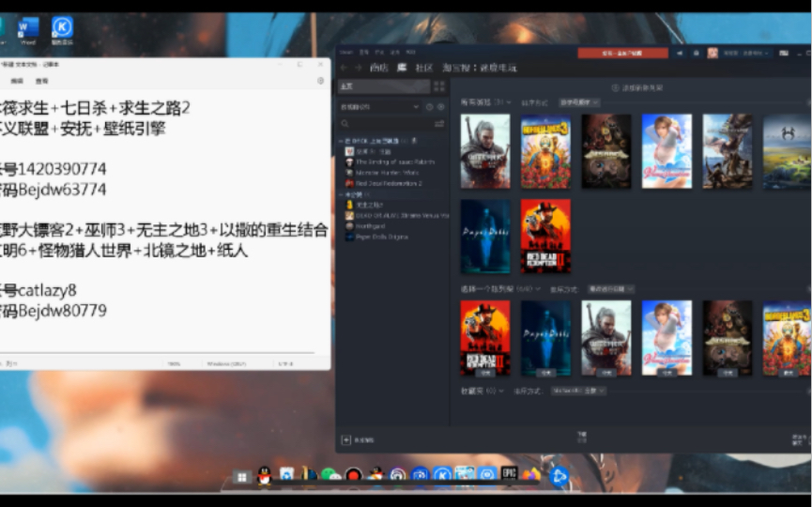Collapse the first collection in Steam sidebar
The image size is (812, 507).
click(342, 141)
